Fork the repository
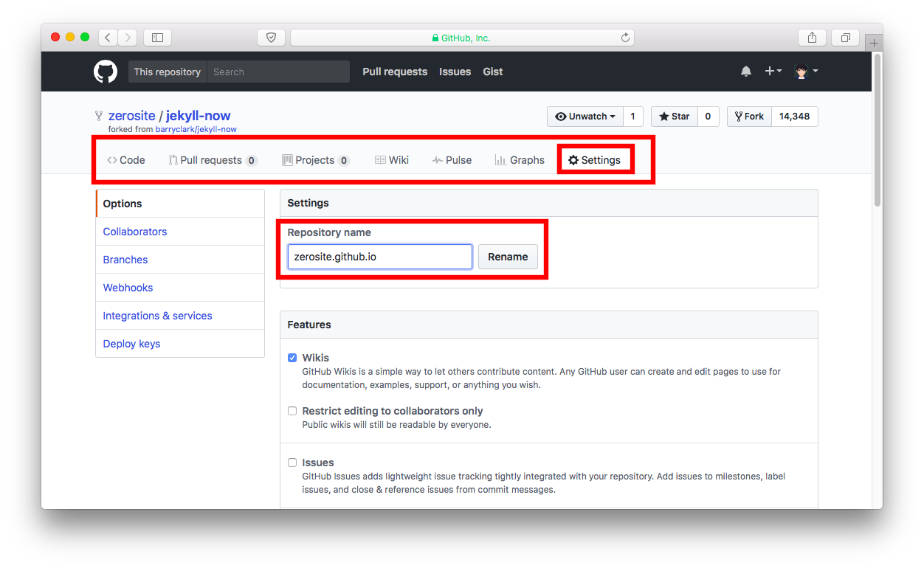Screen dimensions: 924x568 [749, 117]
